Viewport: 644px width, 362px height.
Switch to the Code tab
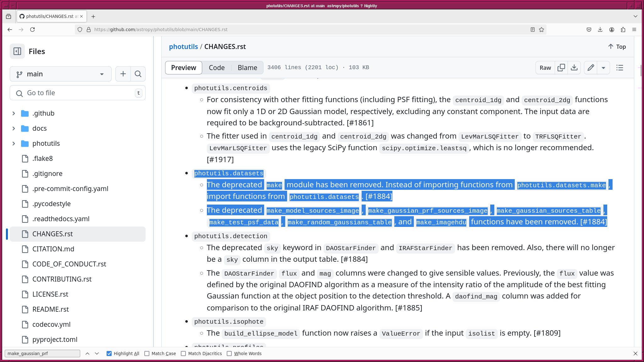click(217, 68)
